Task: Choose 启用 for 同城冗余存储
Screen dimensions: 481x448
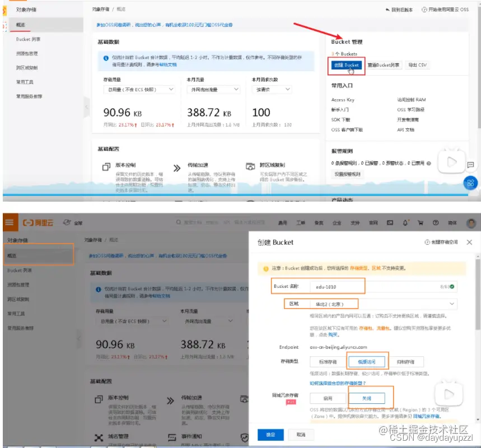Action: (328, 398)
